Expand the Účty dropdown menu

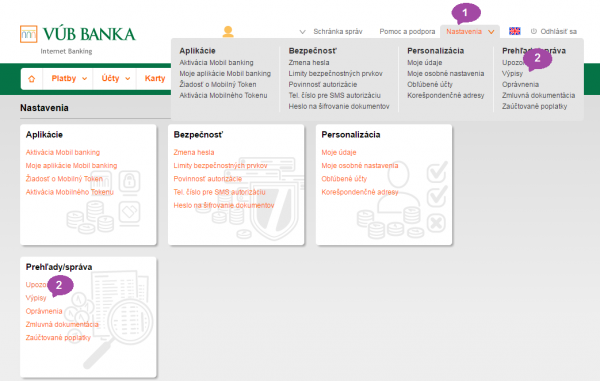pyautogui.click(x=116, y=78)
